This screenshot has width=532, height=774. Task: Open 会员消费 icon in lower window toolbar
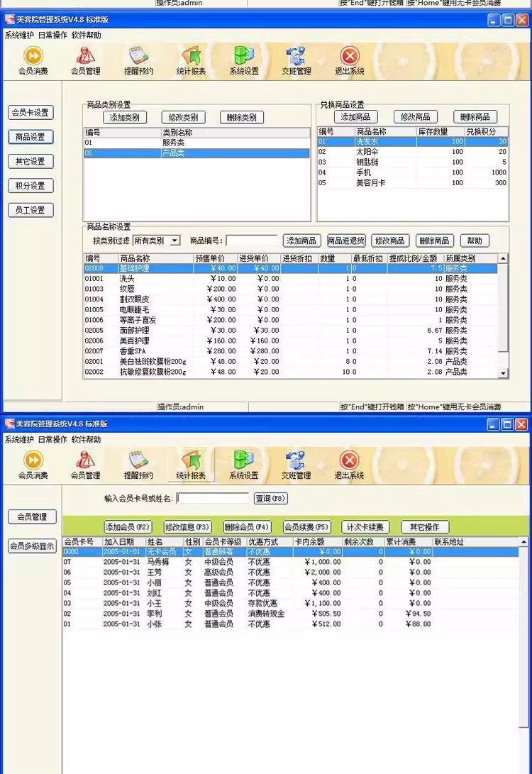coord(33,465)
